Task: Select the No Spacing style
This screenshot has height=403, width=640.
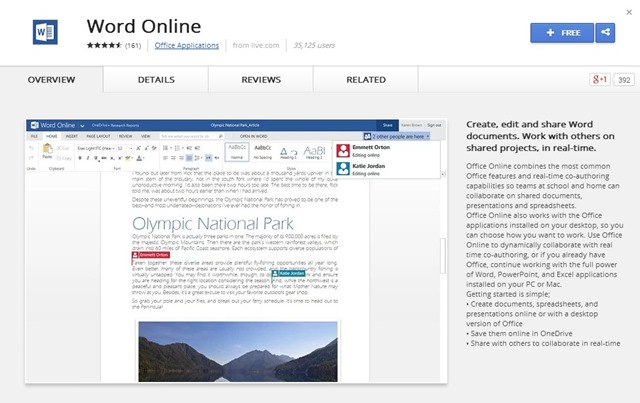Action: coord(262,151)
